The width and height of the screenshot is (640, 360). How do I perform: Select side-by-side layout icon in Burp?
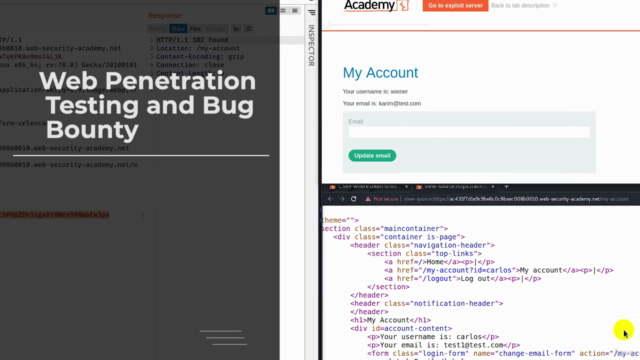pyautogui.click(x=271, y=11)
